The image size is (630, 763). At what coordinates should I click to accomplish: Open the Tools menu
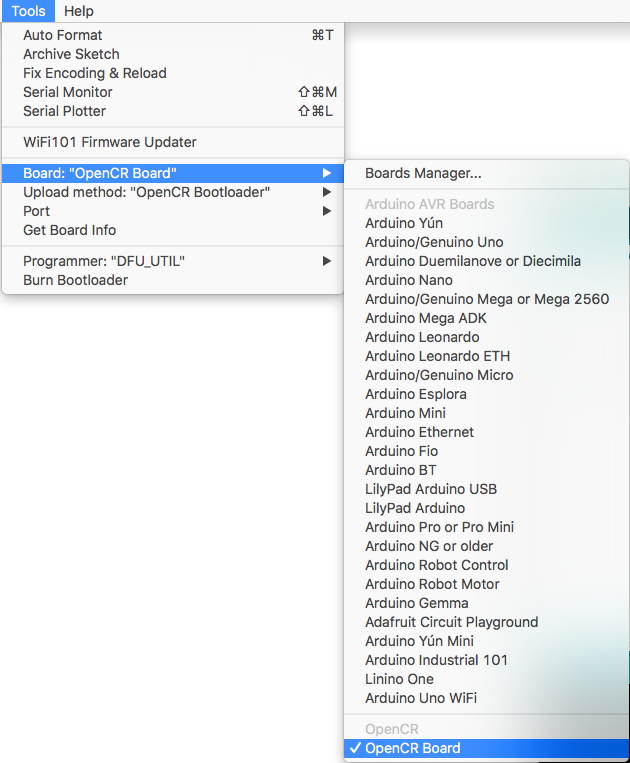pyautogui.click(x=28, y=11)
